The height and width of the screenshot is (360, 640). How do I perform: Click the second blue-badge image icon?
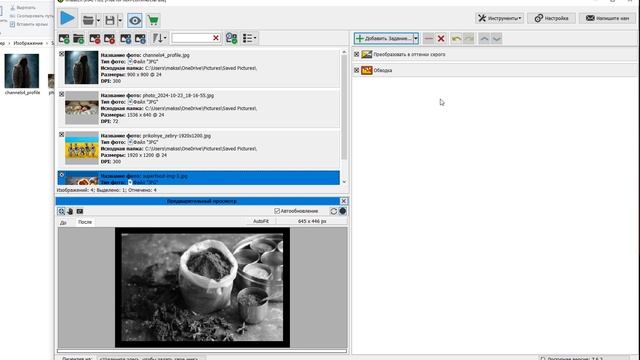pyautogui.click(x=140, y=38)
